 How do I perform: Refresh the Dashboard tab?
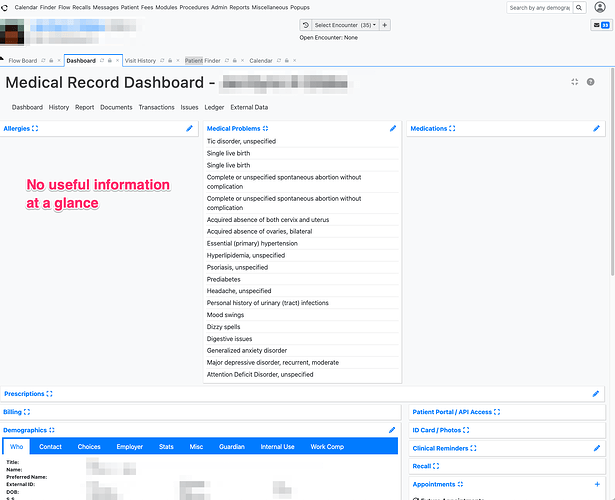[102, 60]
